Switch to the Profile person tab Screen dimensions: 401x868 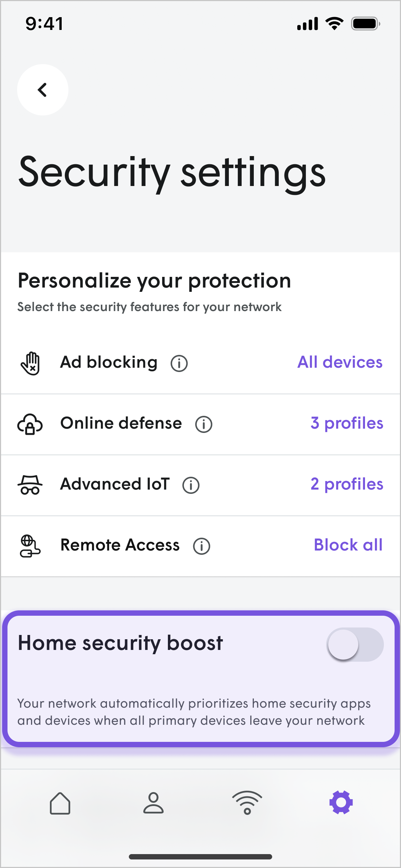153,803
